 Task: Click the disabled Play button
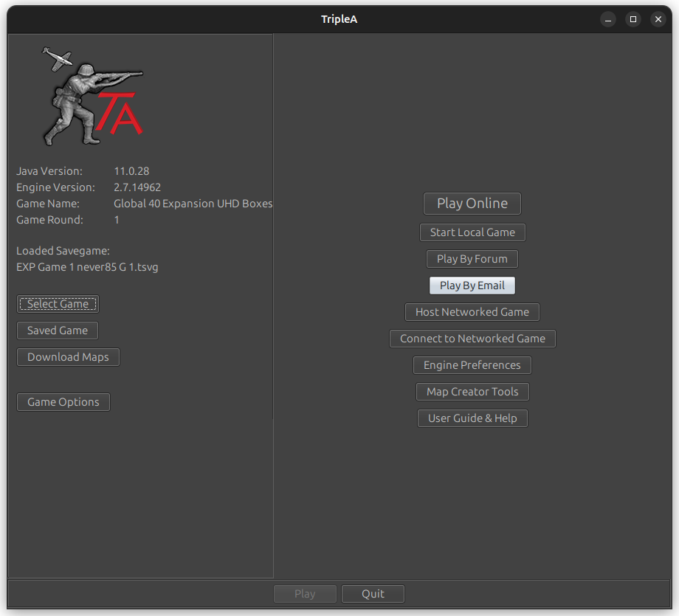click(305, 593)
